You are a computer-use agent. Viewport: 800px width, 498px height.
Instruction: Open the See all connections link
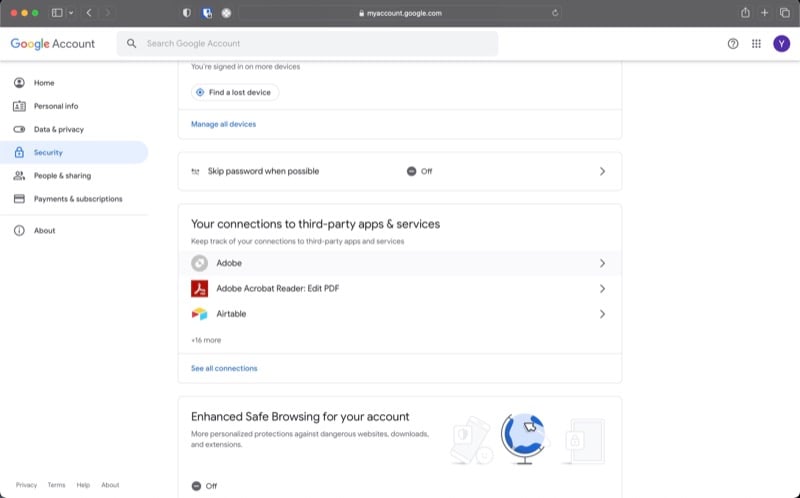coord(224,368)
